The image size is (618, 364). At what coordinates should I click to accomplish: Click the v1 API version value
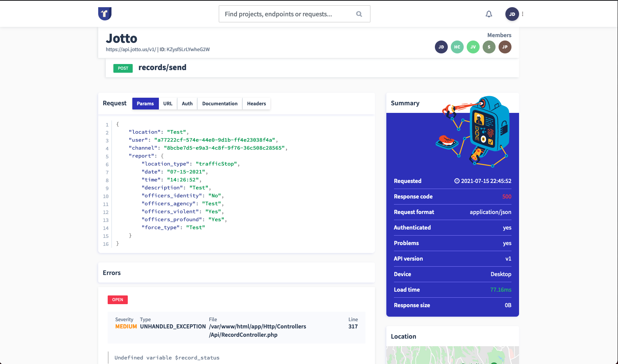pos(508,259)
